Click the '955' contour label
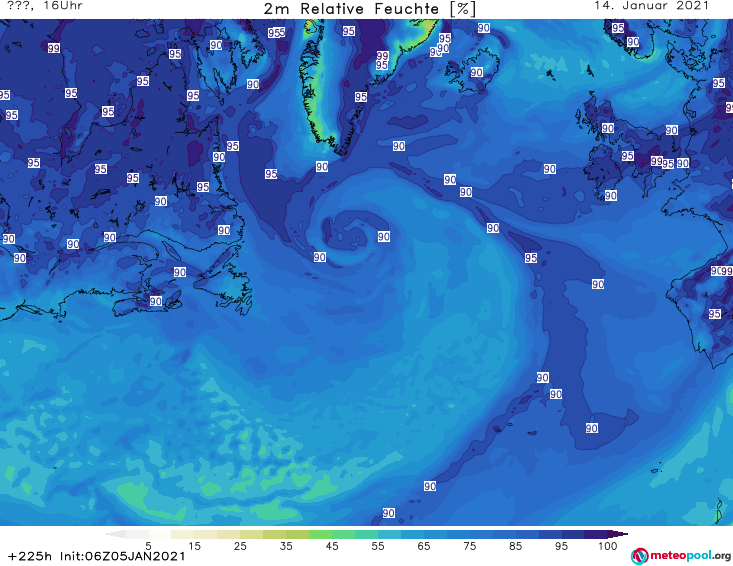733x566 pixels. [276, 33]
